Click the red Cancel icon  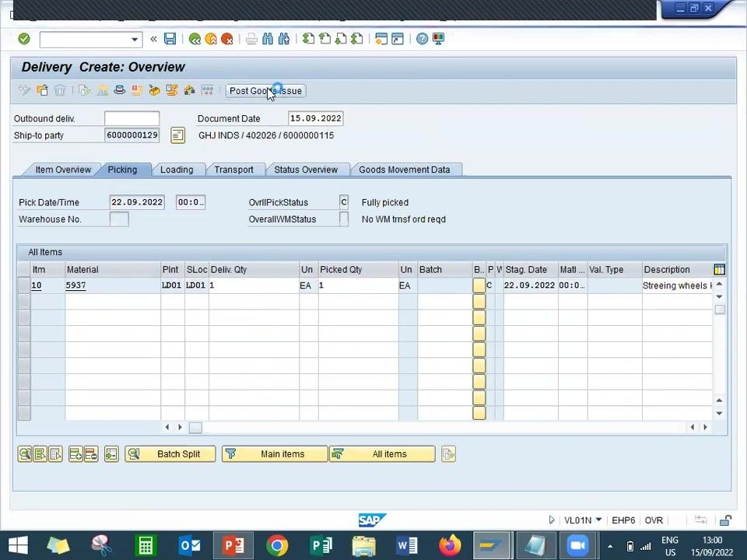pyautogui.click(x=226, y=39)
